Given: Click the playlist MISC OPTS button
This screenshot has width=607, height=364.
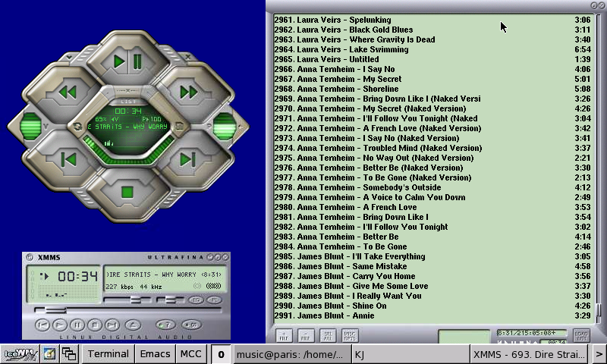Looking at the screenshot, I should click(350, 335).
